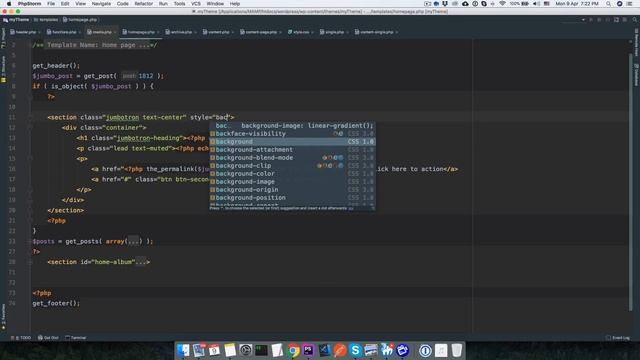Screen dimensions: 640x360
Task: Open the Navigate menu
Action: pos(101,4)
